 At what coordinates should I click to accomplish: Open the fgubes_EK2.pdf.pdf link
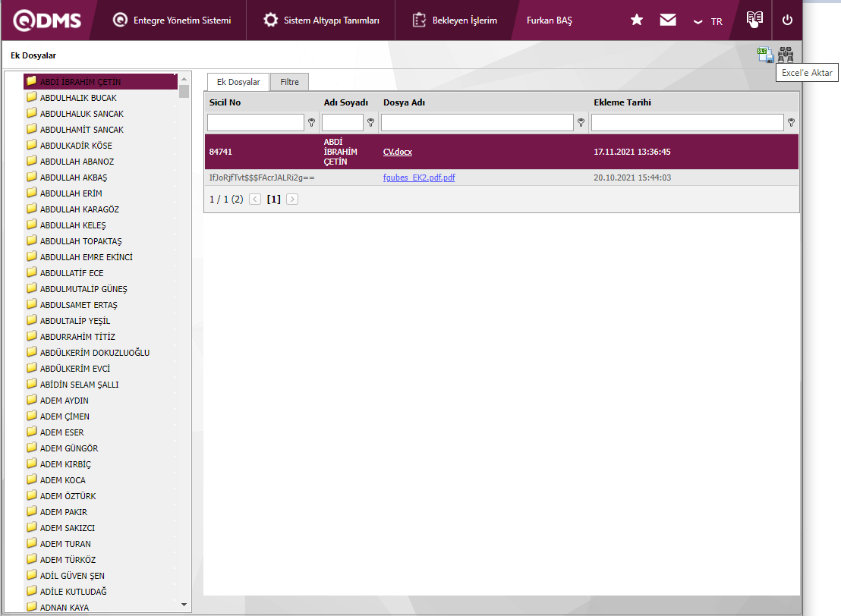click(x=419, y=178)
